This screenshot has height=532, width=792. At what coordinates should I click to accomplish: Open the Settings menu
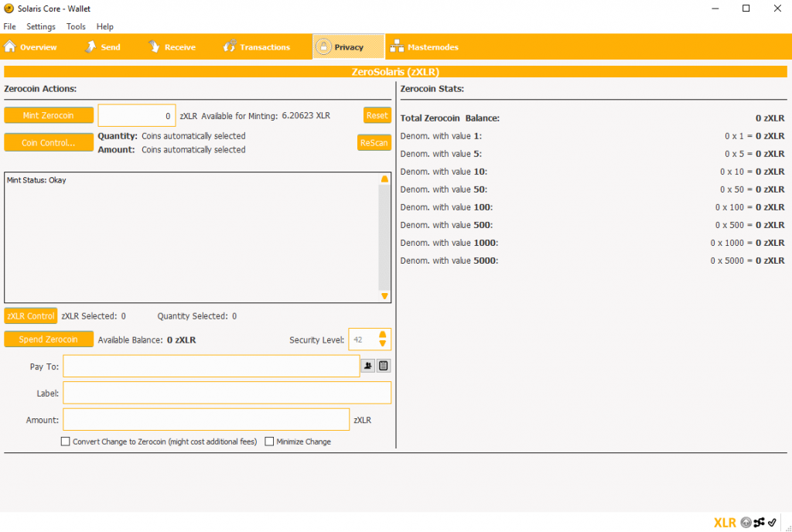[x=40, y=26]
